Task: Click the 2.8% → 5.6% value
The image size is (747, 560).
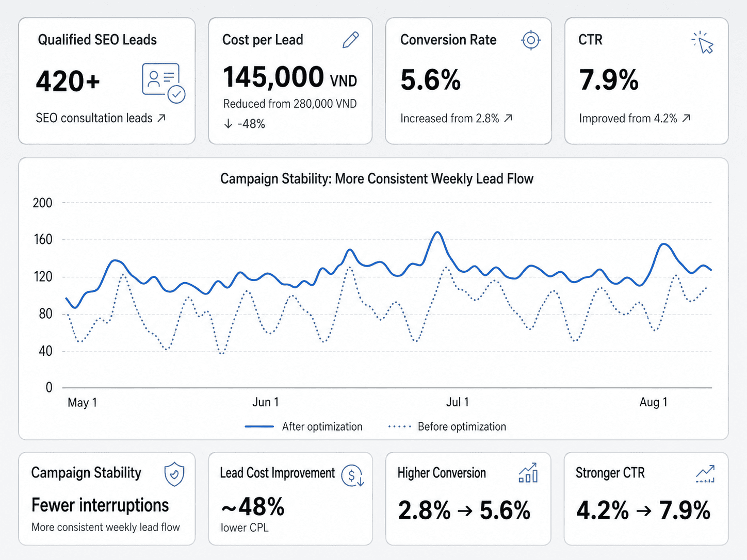Action: coord(464,510)
